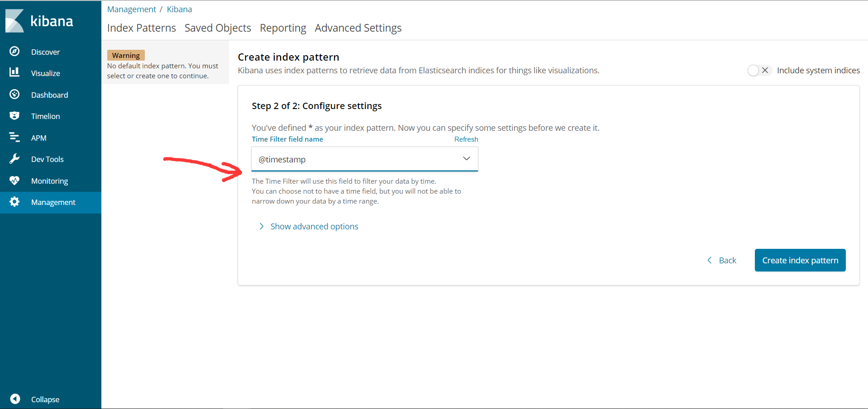Click Create index pattern button
Screen dimensions: 868x409
(x=800, y=260)
